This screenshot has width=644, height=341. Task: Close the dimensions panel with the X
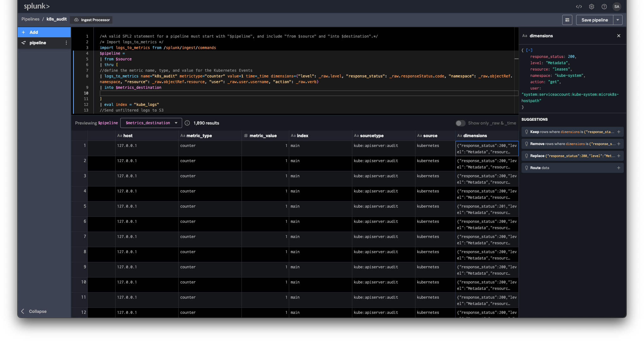618,36
